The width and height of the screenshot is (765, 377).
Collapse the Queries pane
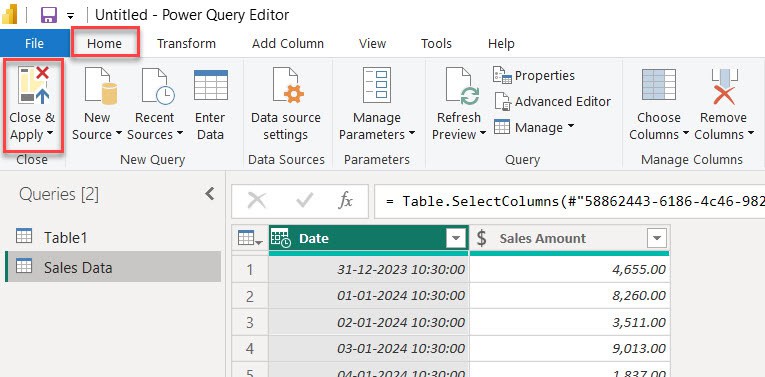(210, 194)
